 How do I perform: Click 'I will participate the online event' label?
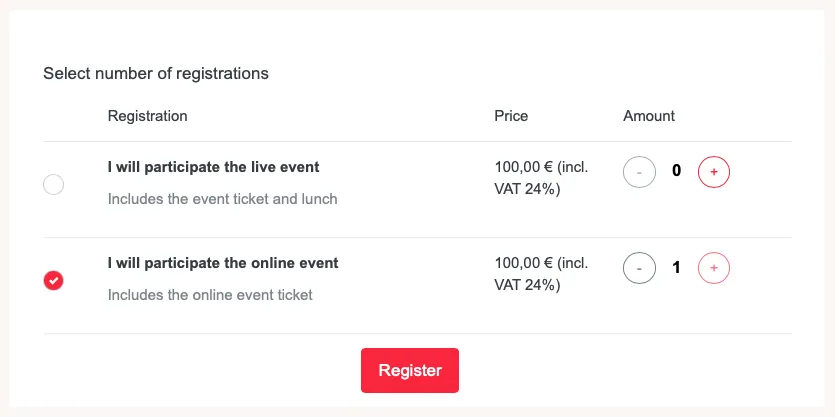(x=223, y=263)
